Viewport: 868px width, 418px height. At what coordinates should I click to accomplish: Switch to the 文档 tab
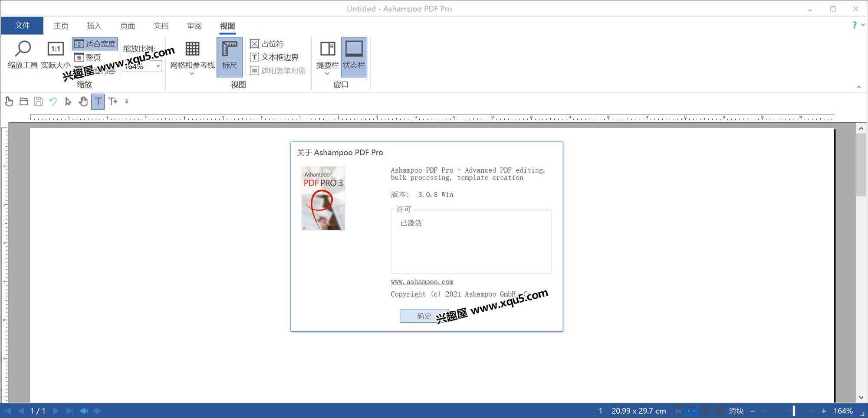(x=161, y=26)
